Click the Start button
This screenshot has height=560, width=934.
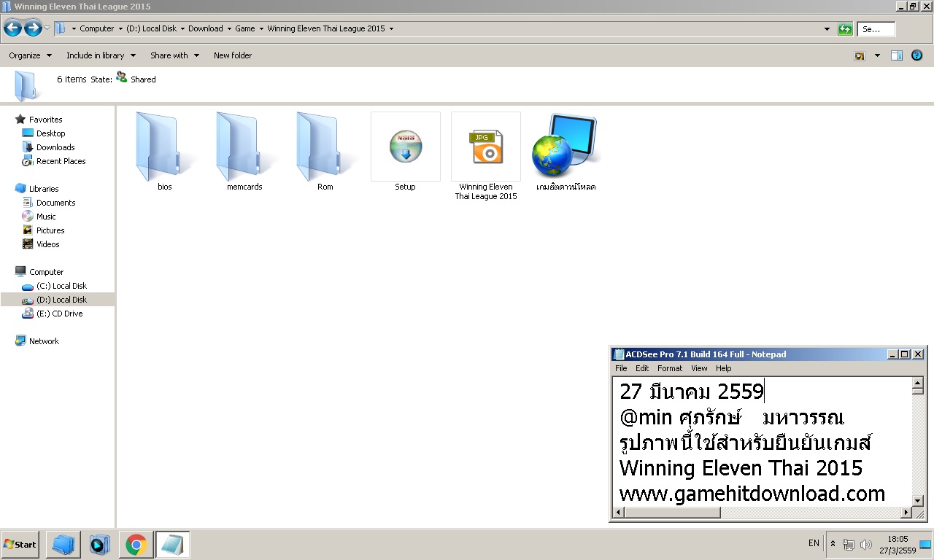[x=20, y=544]
